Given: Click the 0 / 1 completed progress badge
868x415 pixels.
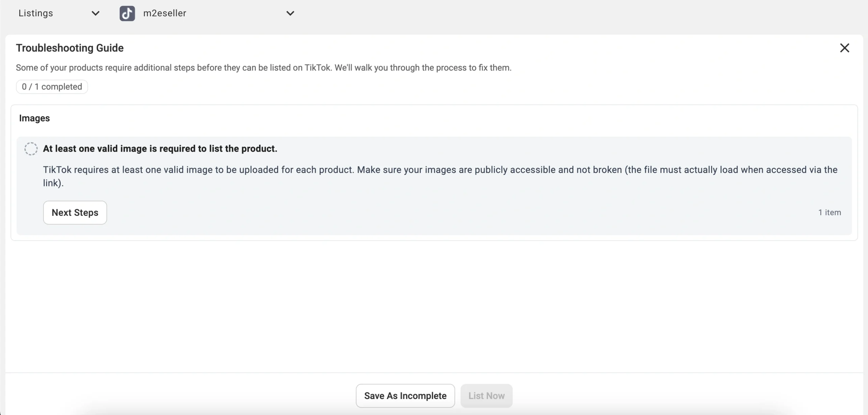Looking at the screenshot, I should click(52, 87).
